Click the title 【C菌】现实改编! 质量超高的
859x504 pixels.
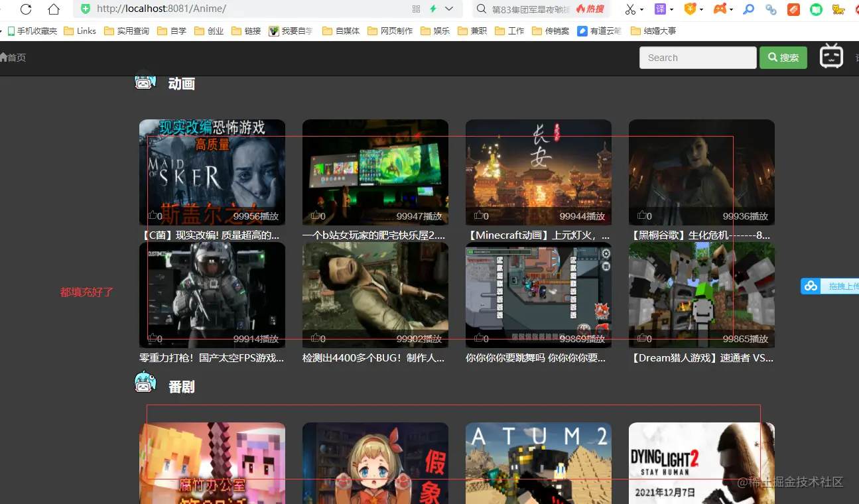(x=210, y=235)
